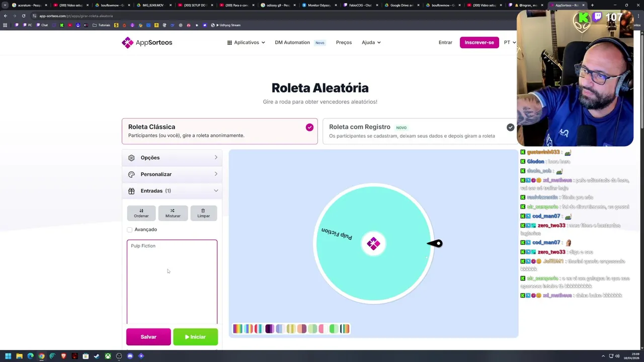
Task: Clear entries with the Limpar trash button
Action: pyautogui.click(x=203, y=213)
